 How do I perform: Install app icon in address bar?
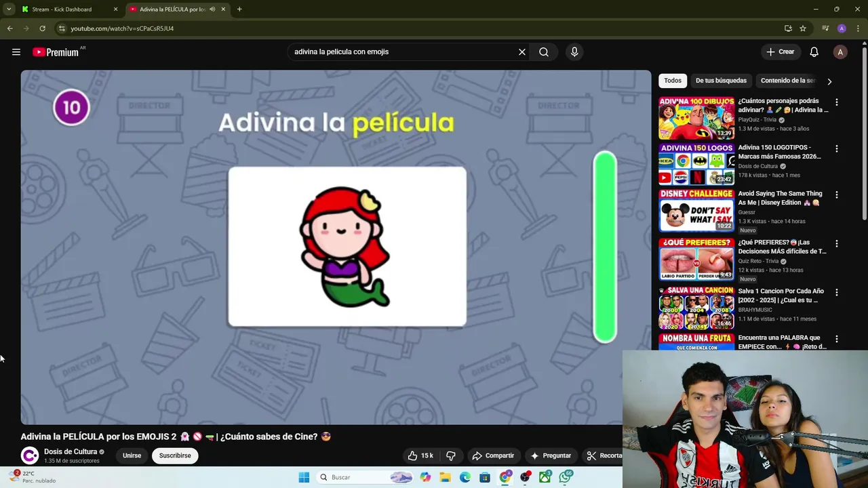[x=788, y=28]
